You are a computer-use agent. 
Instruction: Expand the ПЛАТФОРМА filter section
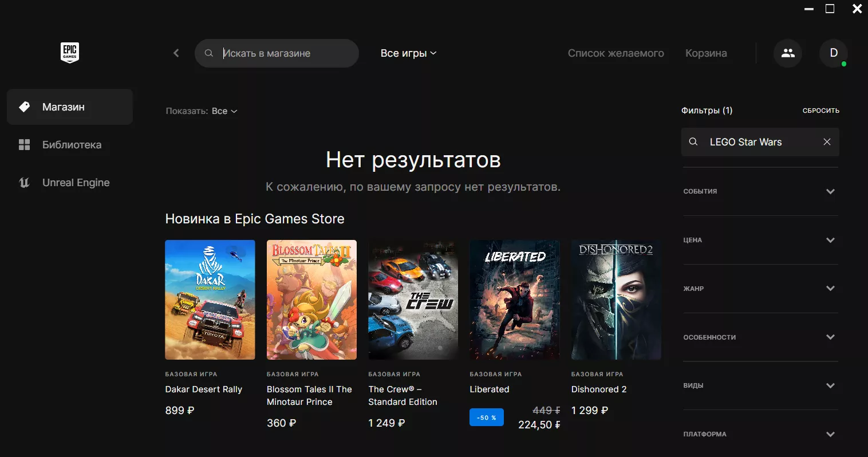(760, 434)
